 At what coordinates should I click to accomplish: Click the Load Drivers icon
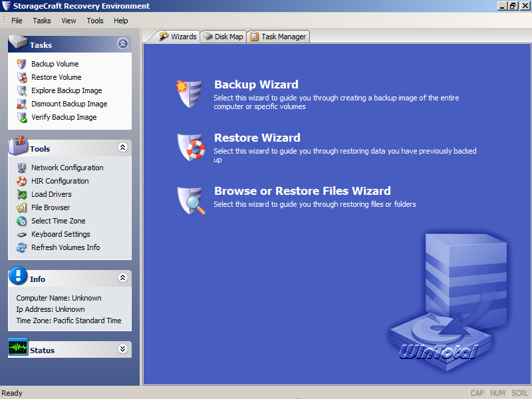tap(22, 194)
